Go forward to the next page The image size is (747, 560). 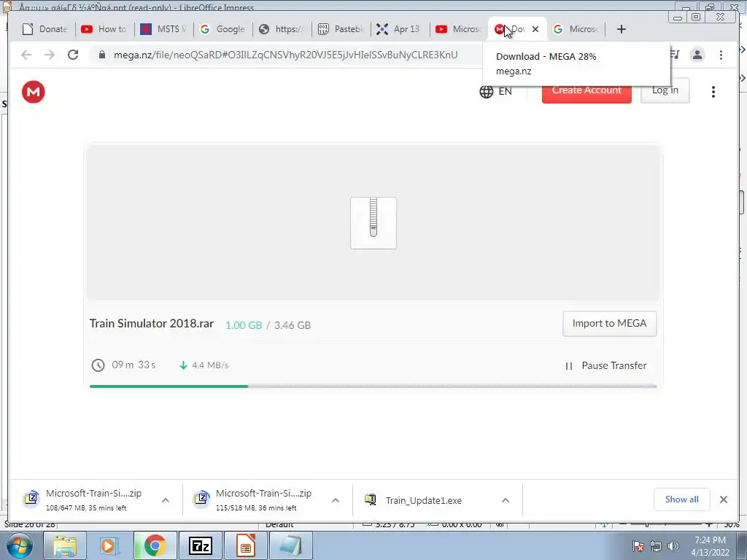[50, 55]
